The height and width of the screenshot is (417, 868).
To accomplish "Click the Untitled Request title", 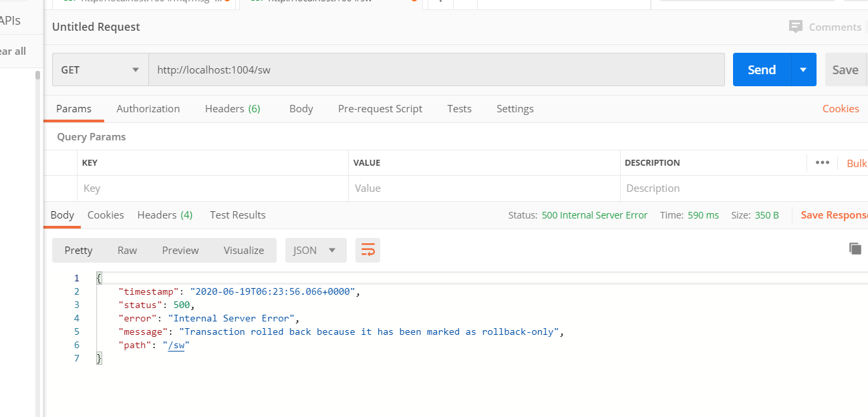I will 96,27.
